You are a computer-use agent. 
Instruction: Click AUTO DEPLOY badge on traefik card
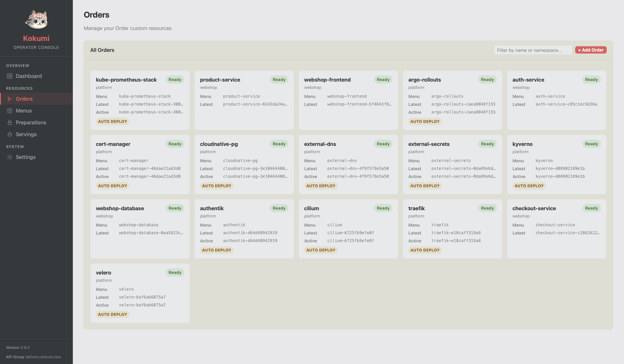pos(425,250)
